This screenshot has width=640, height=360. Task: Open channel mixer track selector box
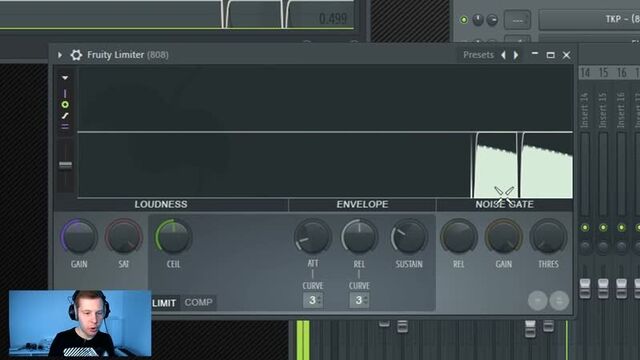[517, 20]
